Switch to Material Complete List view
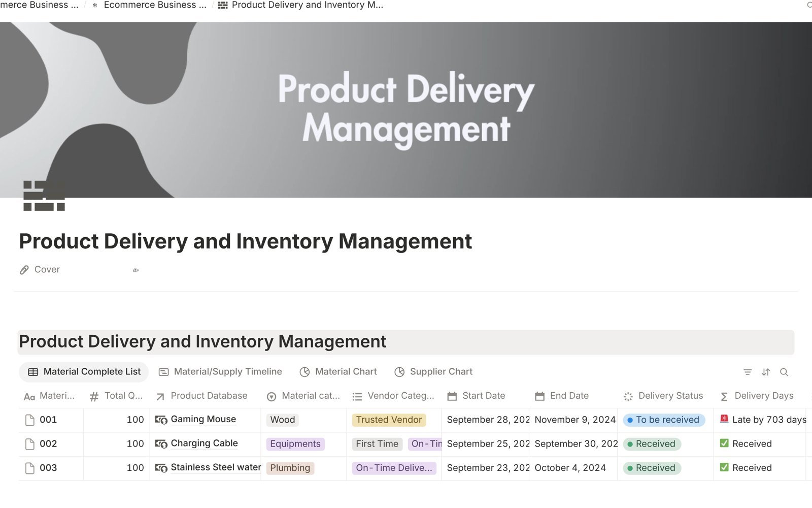The height and width of the screenshot is (508, 812). [x=84, y=372]
